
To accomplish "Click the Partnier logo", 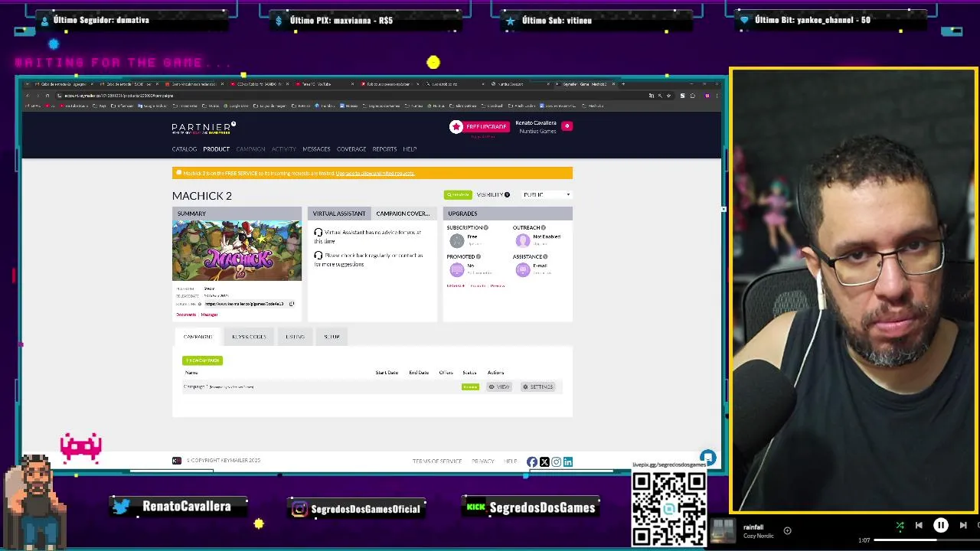I will (x=204, y=128).
